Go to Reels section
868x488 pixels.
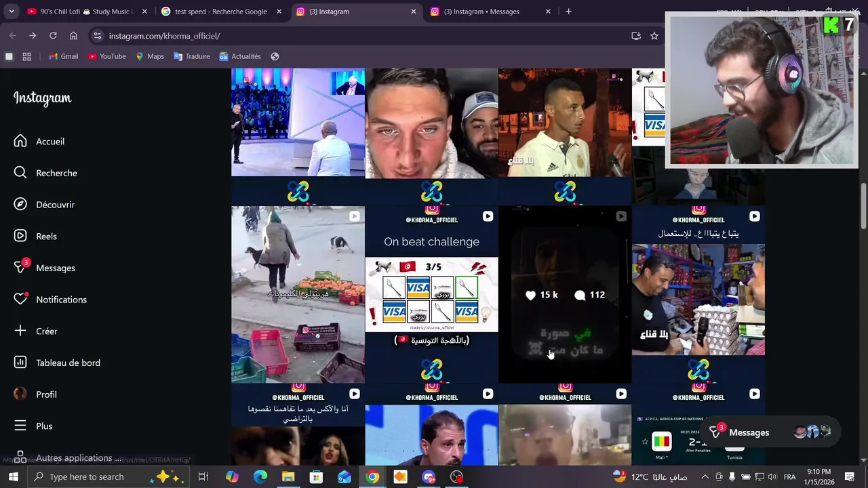(x=35, y=236)
